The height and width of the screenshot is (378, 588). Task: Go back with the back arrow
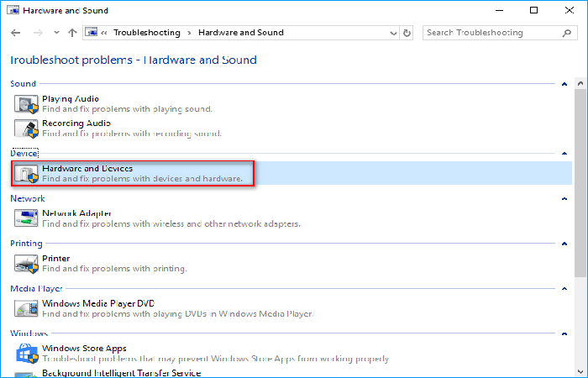pyautogui.click(x=16, y=33)
